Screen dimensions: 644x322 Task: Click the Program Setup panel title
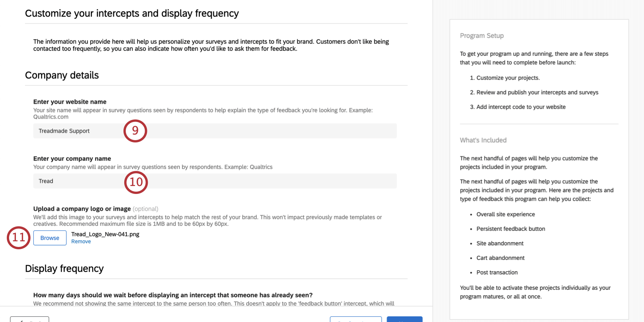pos(481,35)
